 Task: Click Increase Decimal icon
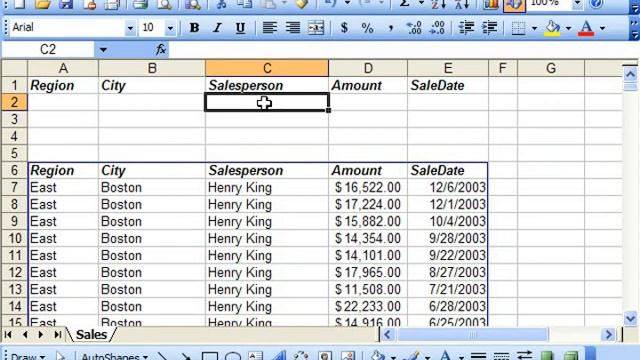tap(414, 28)
